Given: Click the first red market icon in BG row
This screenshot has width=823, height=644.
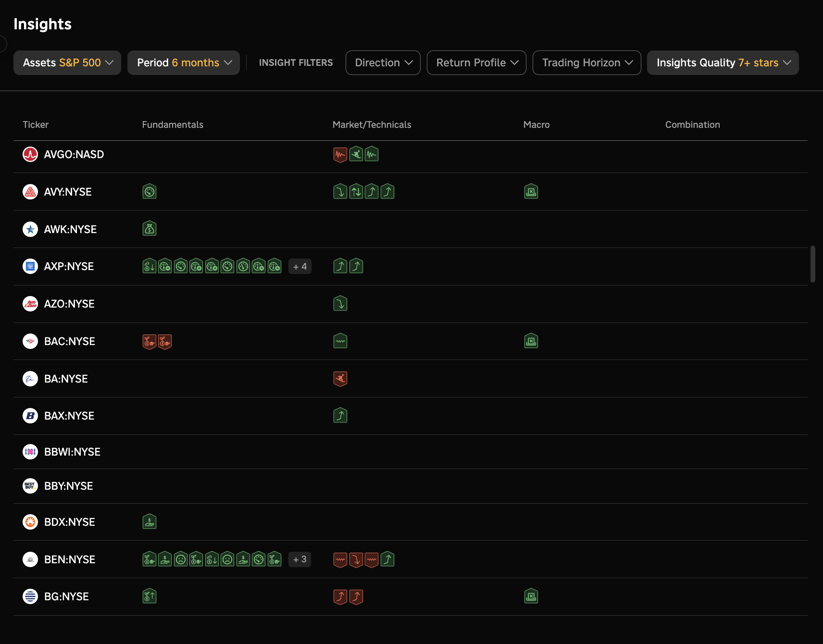Looking at the screenshot, I should (340, 596).
